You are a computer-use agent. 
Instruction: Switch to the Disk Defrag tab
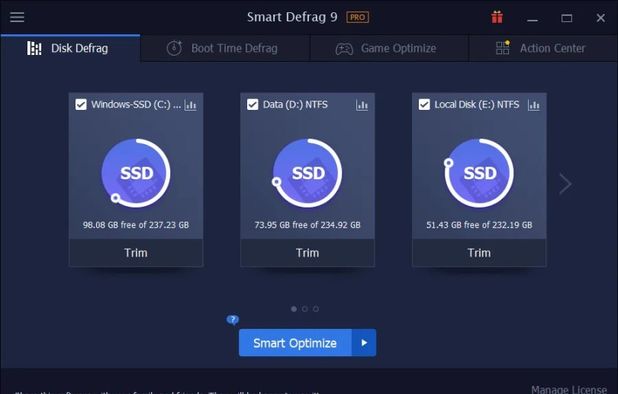pyautogui.click(x=70, y=48)
